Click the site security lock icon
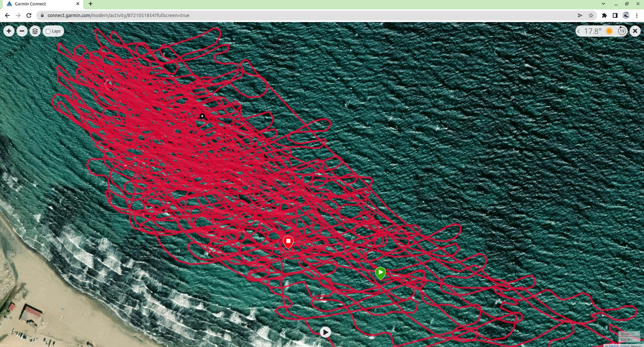Image resolution: width=644 pixels, height=347 pixels. (43, 16)
